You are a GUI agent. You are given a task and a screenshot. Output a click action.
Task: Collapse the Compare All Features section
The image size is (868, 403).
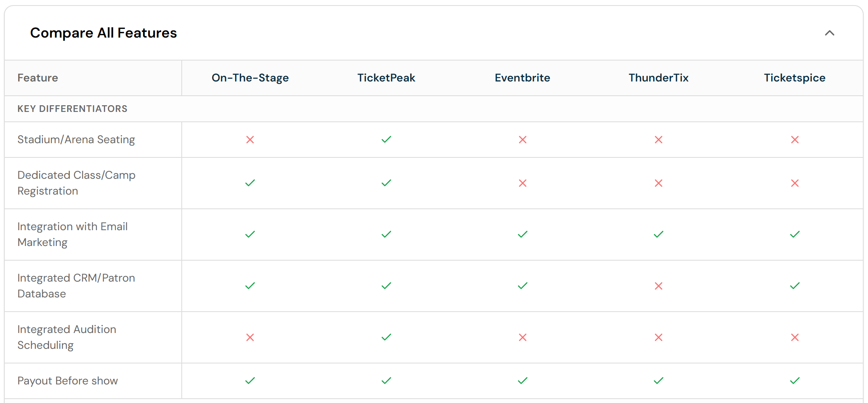829,33
